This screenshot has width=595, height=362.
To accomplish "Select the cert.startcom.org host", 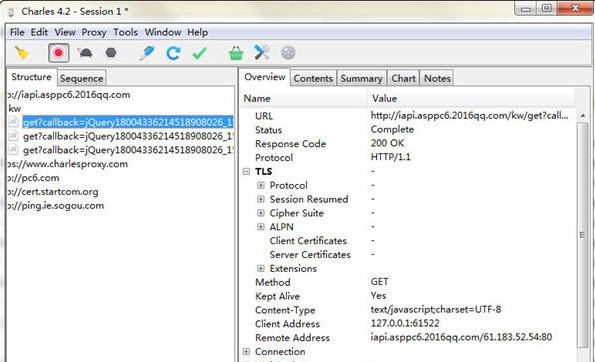I will 53,192.
